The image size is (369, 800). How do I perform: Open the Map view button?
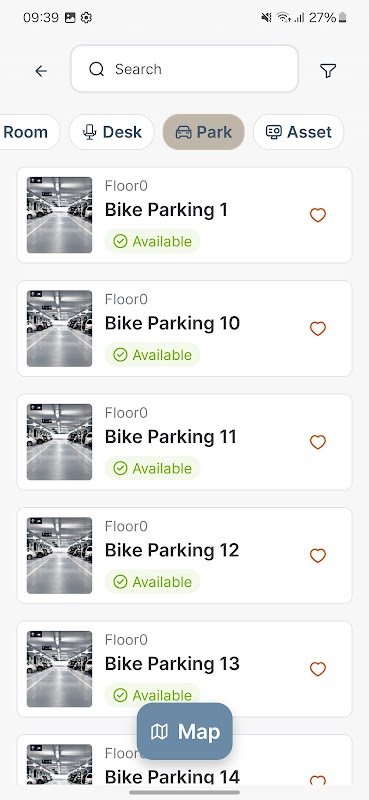pos(185,732)
